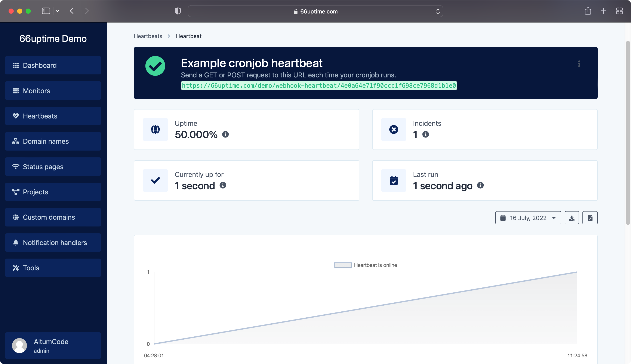Expand the Safari tab group dropdown chevron
The image size is (631, 364).
57,11
